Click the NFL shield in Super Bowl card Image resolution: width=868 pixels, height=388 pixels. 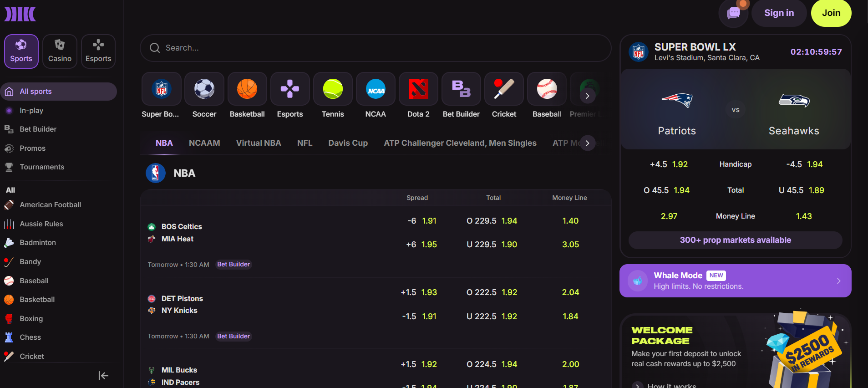(638, 52)
